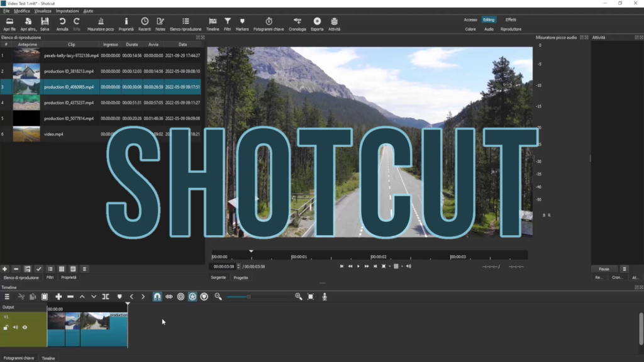
Task: Click the Apri altro toolbar icon
Action: click(x=28, y=25)
